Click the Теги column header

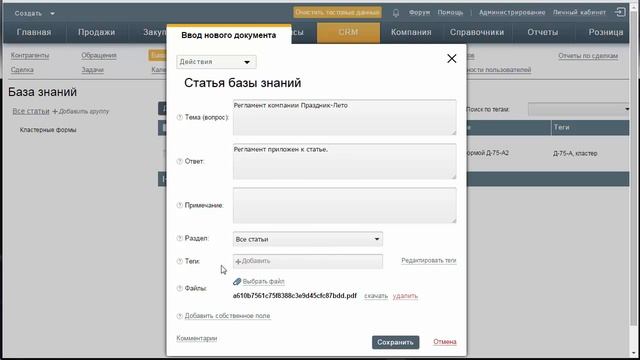coord(590,127)
